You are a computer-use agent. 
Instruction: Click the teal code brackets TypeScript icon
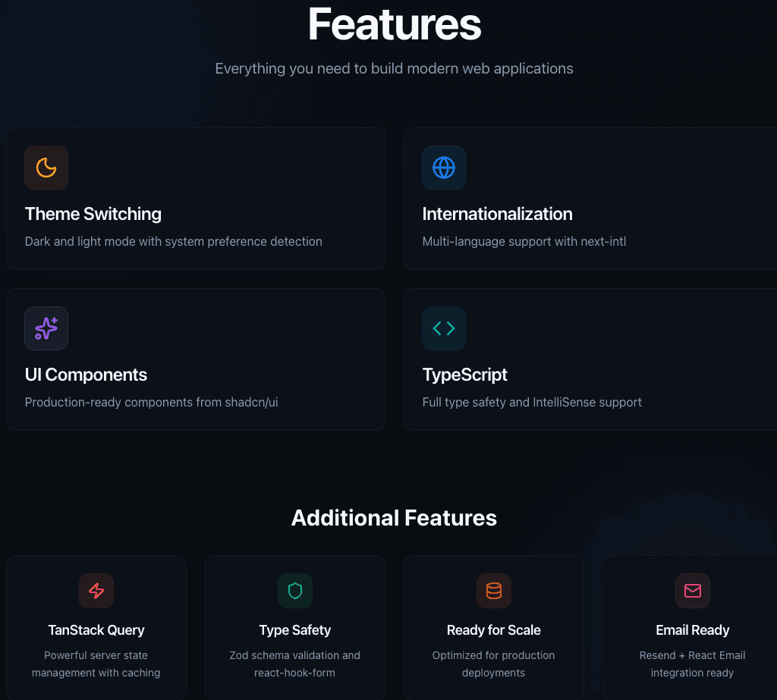coord(444,328)
